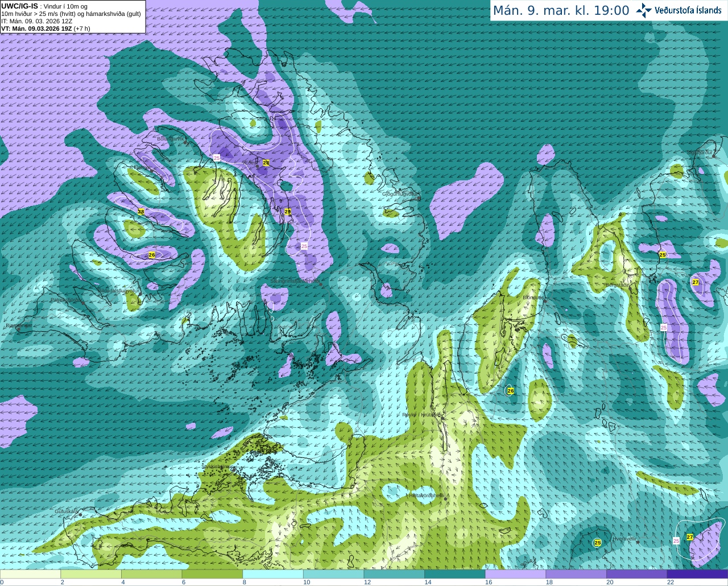Click the yellow 27 gust marker east of Hveravellir

[x=690, y=537]
